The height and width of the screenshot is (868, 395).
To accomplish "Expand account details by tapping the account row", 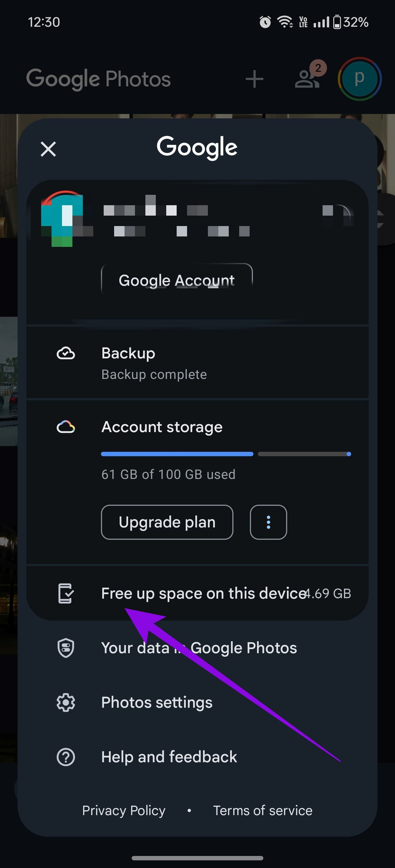I will coord(197,219).
